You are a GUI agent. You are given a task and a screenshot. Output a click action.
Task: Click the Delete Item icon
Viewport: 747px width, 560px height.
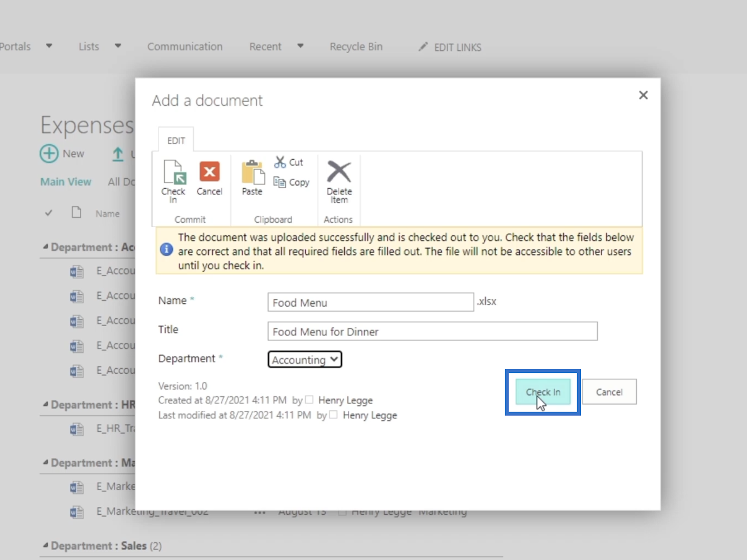coord(339,171)
